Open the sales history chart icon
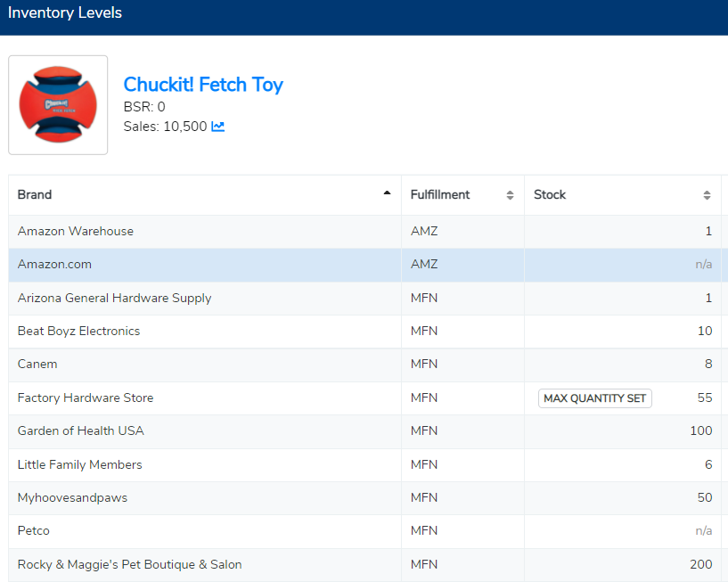 coord(217,127)
